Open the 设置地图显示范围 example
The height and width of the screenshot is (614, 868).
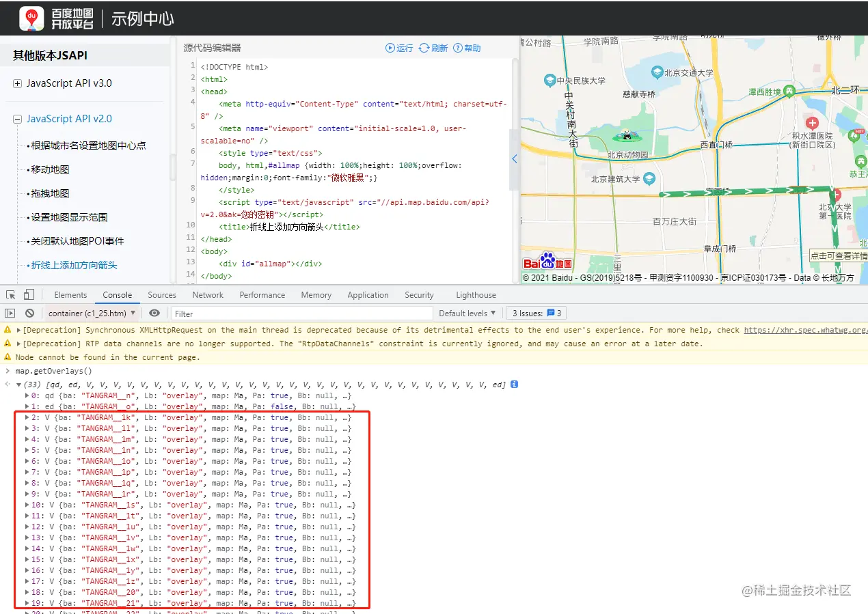(69, 217)
